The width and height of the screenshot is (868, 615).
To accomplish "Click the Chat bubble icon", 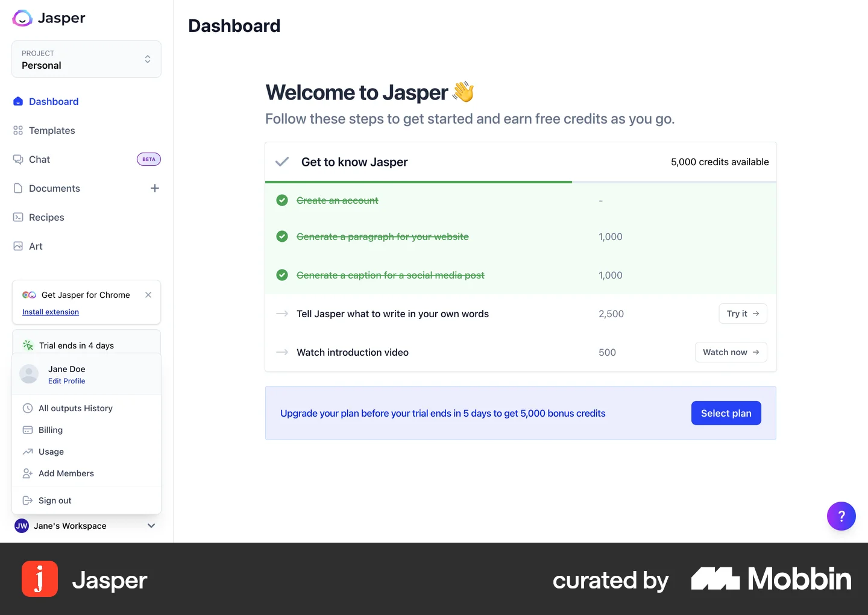I will [x=18, y=159].
